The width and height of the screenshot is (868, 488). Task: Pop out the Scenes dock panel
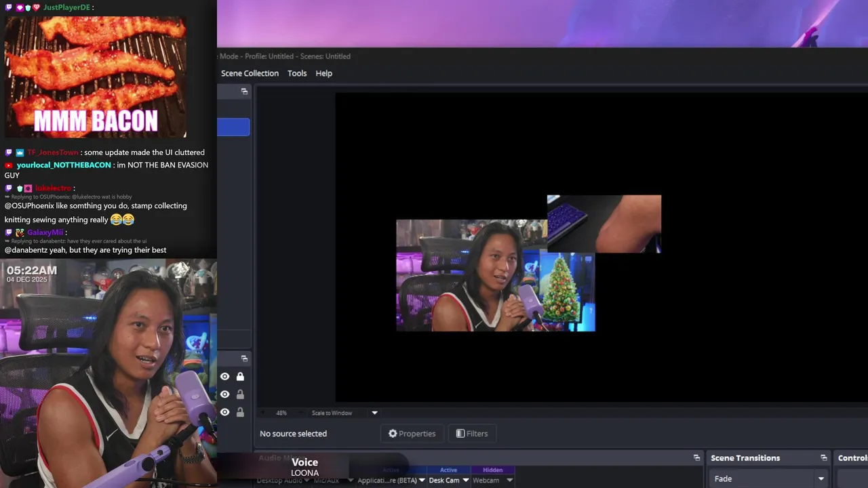(x=244, y=91)
